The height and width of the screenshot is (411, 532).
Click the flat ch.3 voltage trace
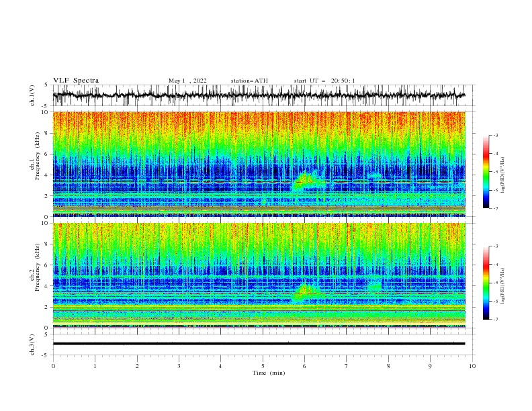tap(259, 344)
